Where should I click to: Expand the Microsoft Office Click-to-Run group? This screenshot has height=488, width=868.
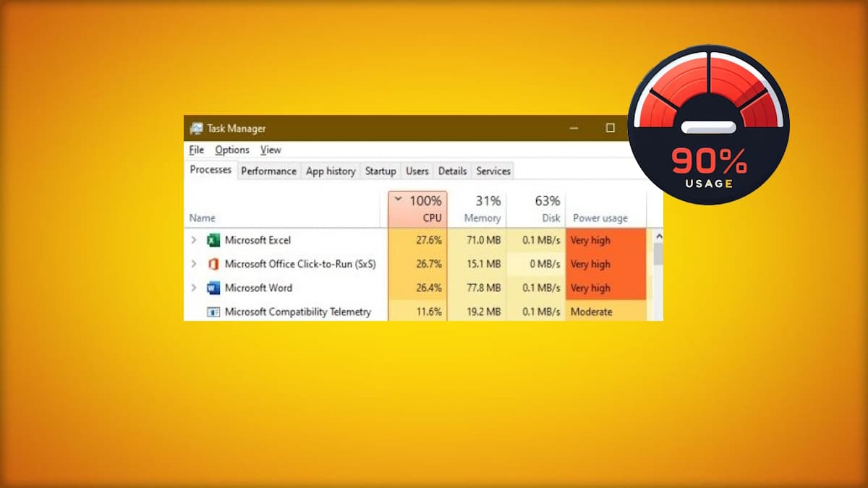pyautogui.click(x=193, y=264)
